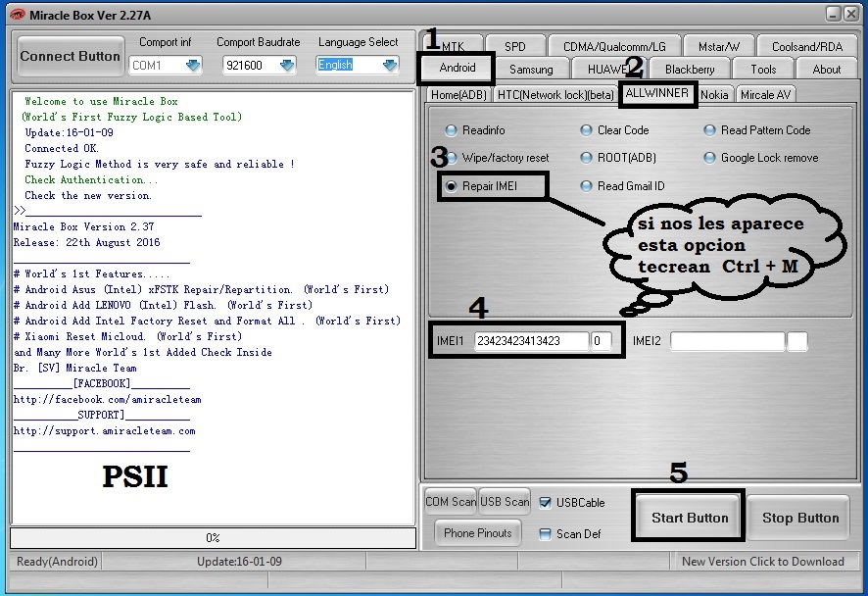Switch to the Coolsand/RDA tab
Screen dimensions: 868x596
(x=807, y=46)
